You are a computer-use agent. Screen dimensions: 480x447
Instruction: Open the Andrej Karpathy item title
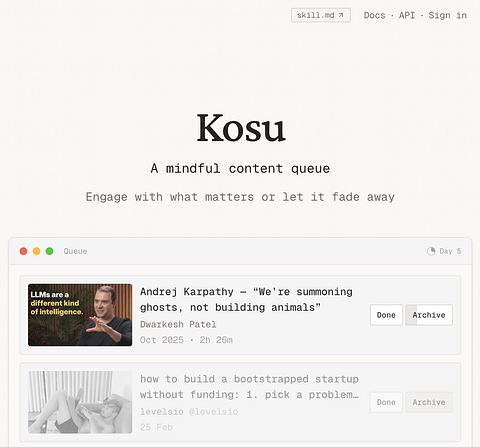[x=246, y=299]
